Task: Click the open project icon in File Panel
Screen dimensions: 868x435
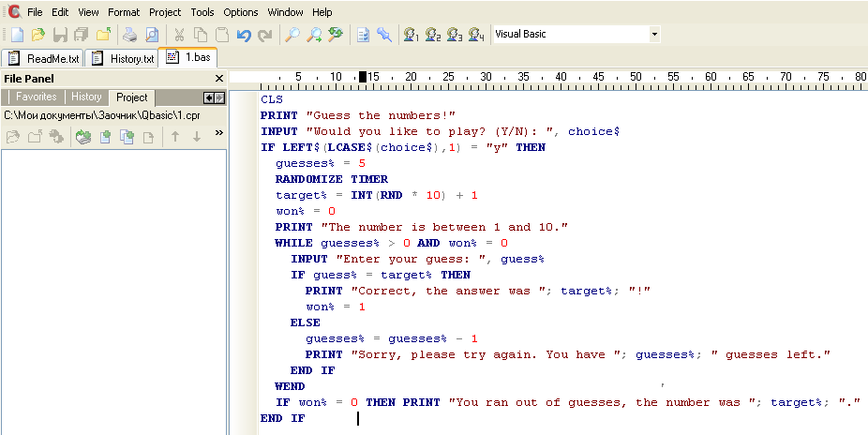Action: point(13,136)
